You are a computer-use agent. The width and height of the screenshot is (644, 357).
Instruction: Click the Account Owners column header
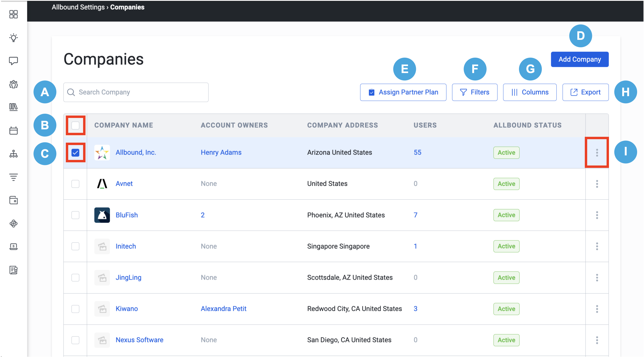[x=234, y=125]
